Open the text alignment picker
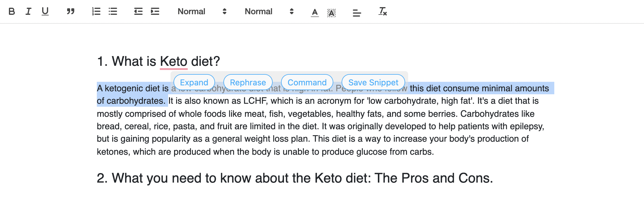 tap(357, 12)
